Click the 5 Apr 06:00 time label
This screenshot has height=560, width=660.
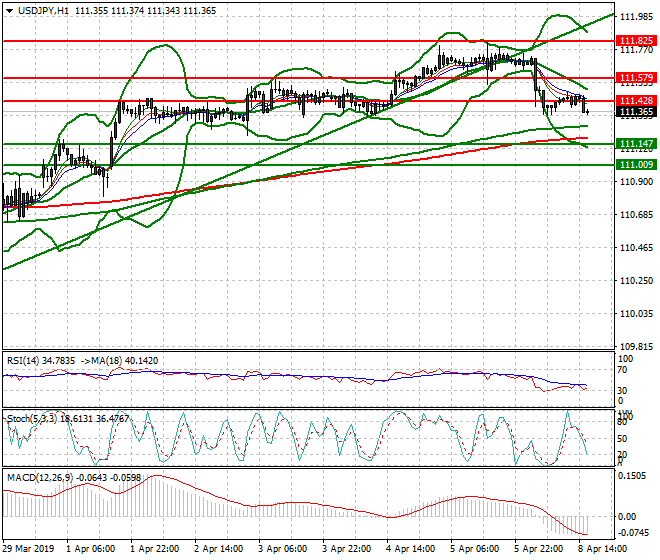pyautogui.click(x=474, y=549)
